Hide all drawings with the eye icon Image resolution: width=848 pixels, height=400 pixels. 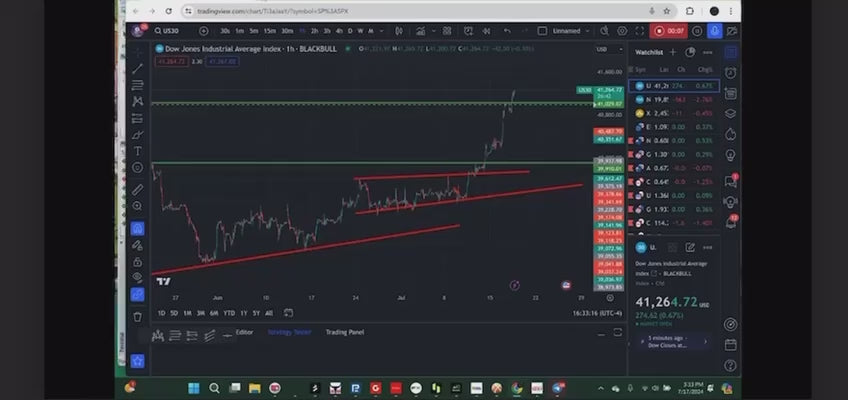[137, 277]
